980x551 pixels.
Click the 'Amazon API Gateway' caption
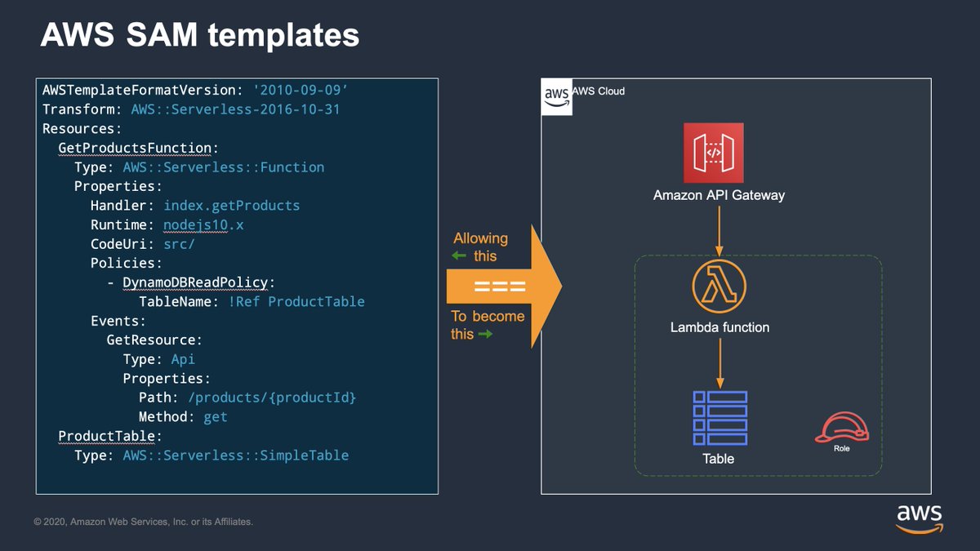(719, 195)
